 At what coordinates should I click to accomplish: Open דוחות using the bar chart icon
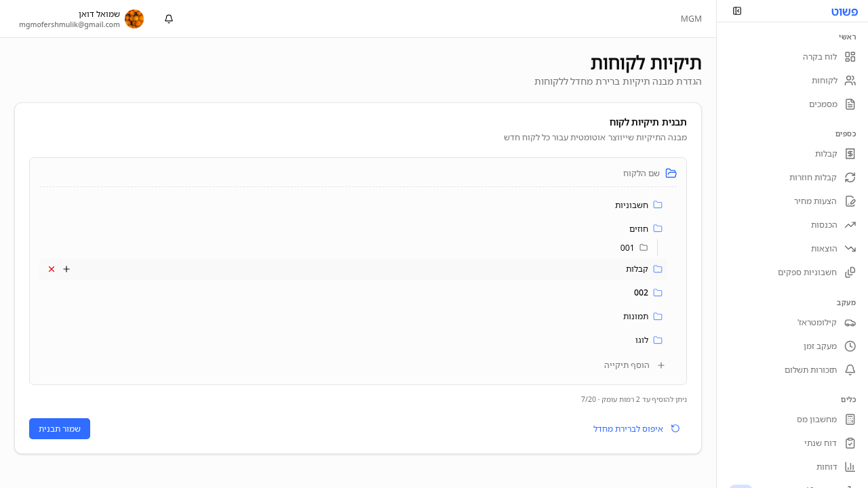tap(850, 466)
